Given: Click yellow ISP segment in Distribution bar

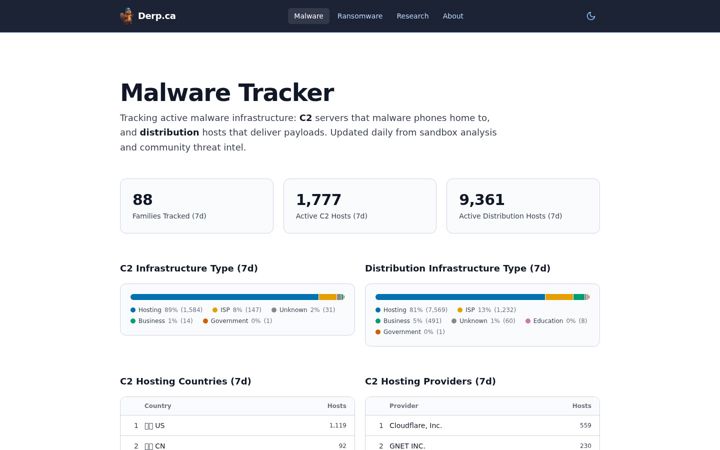Looking at the screenshot, I should [559, 297].
